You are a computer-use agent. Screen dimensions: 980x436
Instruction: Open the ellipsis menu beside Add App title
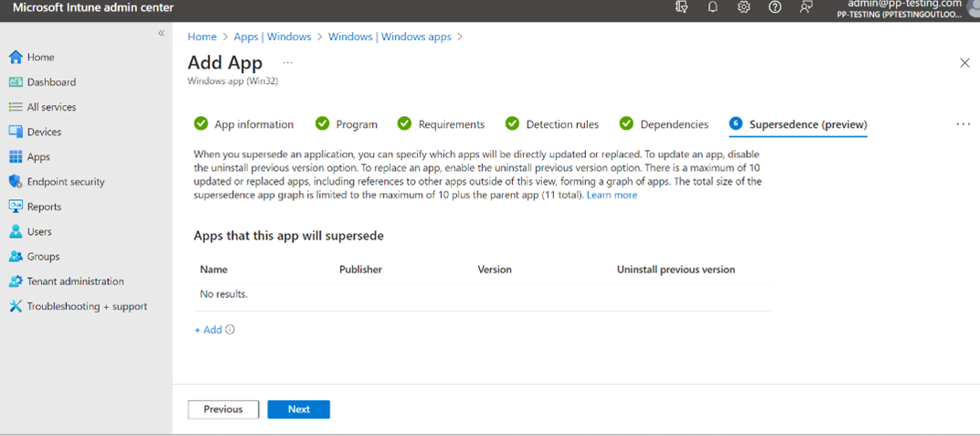click(x=287, y=63)
